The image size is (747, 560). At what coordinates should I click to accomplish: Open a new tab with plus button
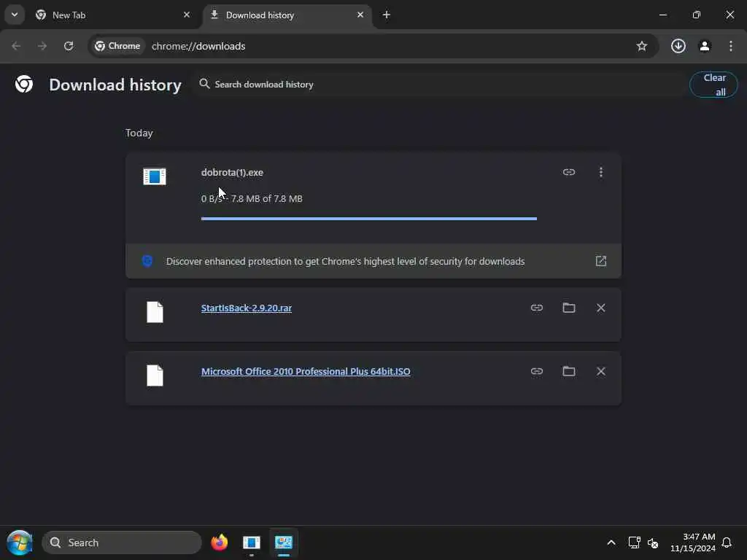coord(387,15)
